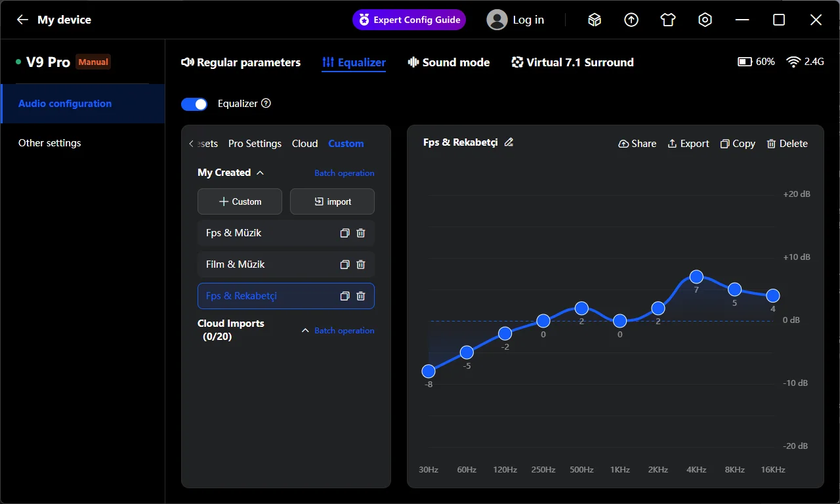Viewport: 840px width, 504px height.
Task: Open the skin (t-shirt) icon in title bar
Action: tap(668, 20)
